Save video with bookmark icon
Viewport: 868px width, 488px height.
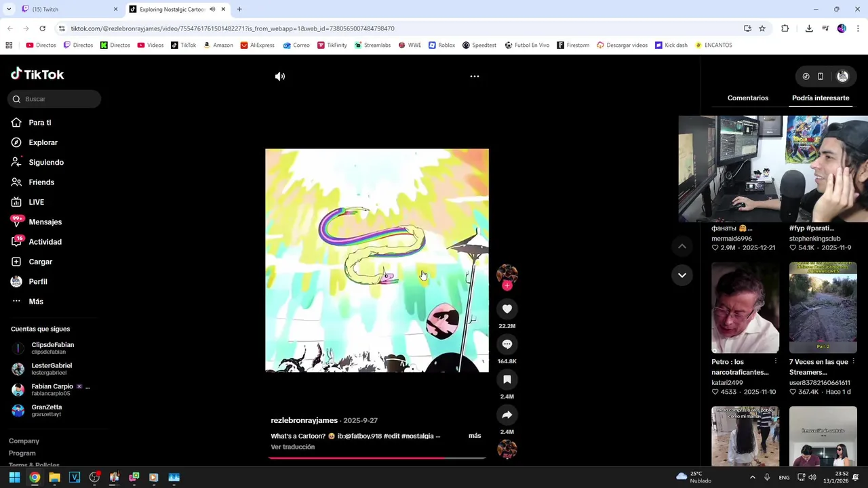coord(507,380)
